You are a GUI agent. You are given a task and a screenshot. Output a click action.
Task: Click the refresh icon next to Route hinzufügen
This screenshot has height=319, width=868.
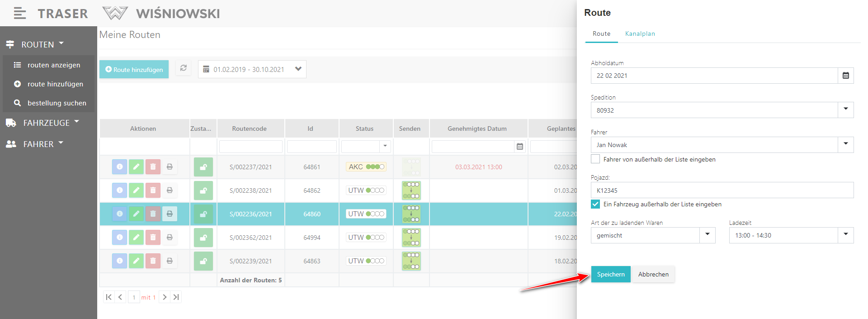[x=183, y=68]
